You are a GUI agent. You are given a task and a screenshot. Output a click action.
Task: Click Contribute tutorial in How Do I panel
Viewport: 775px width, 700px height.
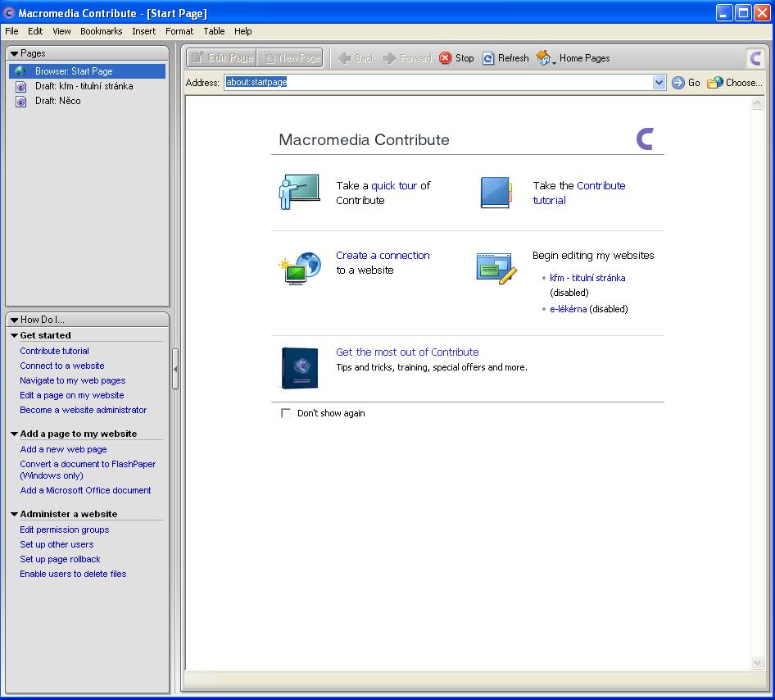[54, 351]
